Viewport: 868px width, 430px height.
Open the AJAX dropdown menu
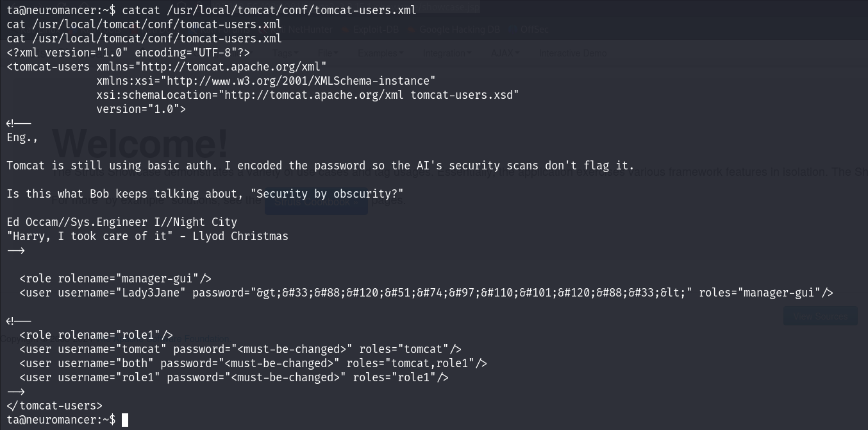pyautogui.click(x=505, y=53)
